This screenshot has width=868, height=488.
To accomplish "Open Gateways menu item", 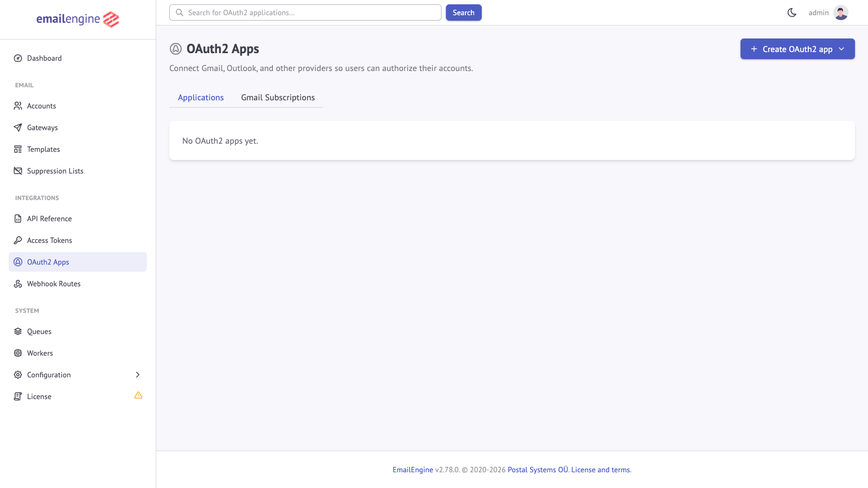I will tap(78, 127).
